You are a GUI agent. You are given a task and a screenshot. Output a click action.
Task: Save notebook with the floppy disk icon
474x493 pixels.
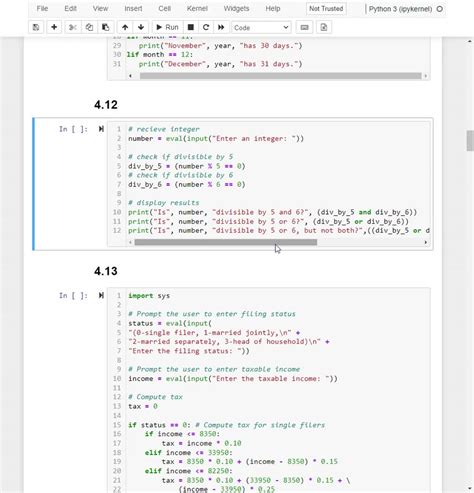click(x=36, y=27)
